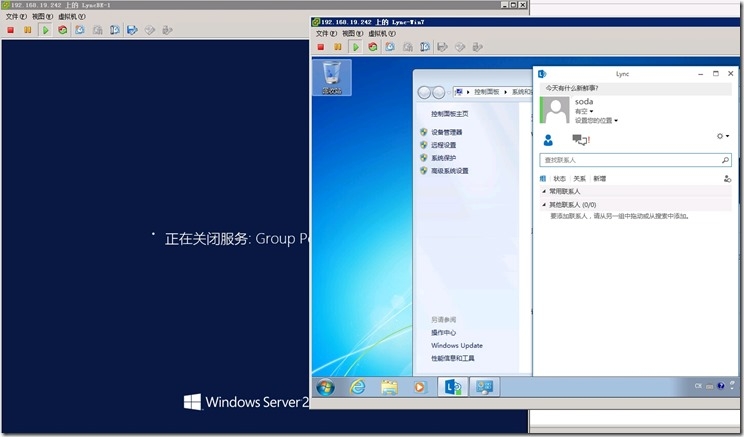Open snapshot manager icon in Lync-Win7 toolbar
This screenshot has width=744, height=437.
(x=425, y=47)
